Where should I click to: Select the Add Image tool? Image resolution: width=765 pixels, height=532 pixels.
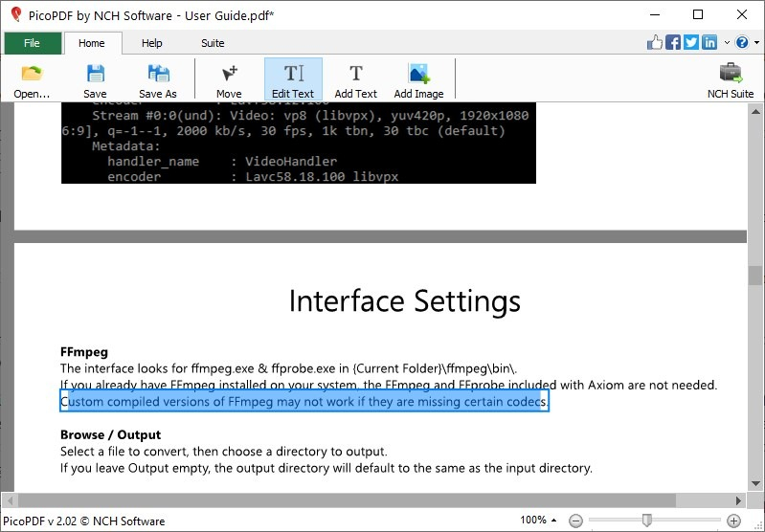418,79
